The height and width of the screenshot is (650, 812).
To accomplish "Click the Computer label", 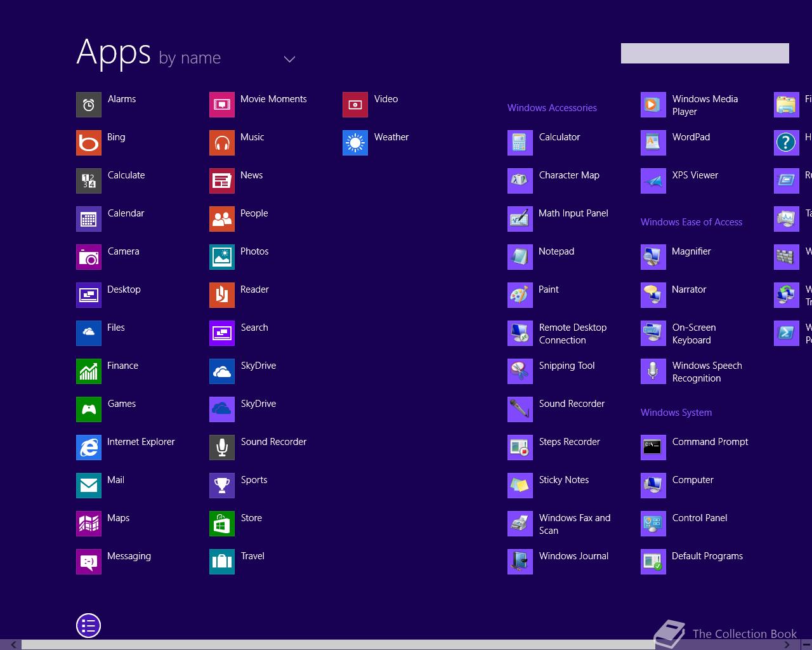I will coord(693,480).
